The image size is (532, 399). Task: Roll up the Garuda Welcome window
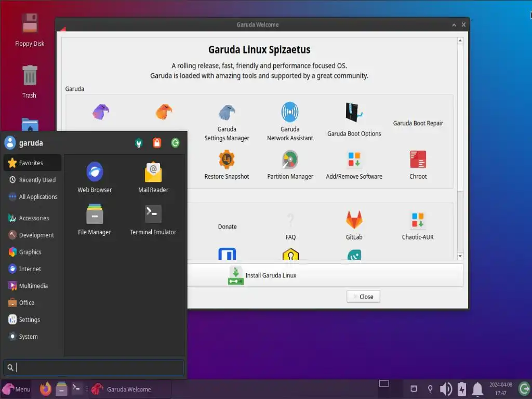[x=454, y=25]
